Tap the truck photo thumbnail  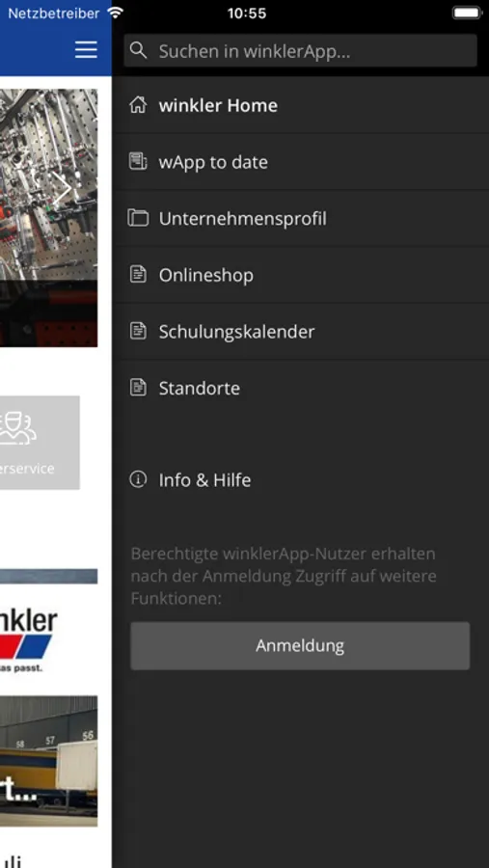tap(49, 761)
